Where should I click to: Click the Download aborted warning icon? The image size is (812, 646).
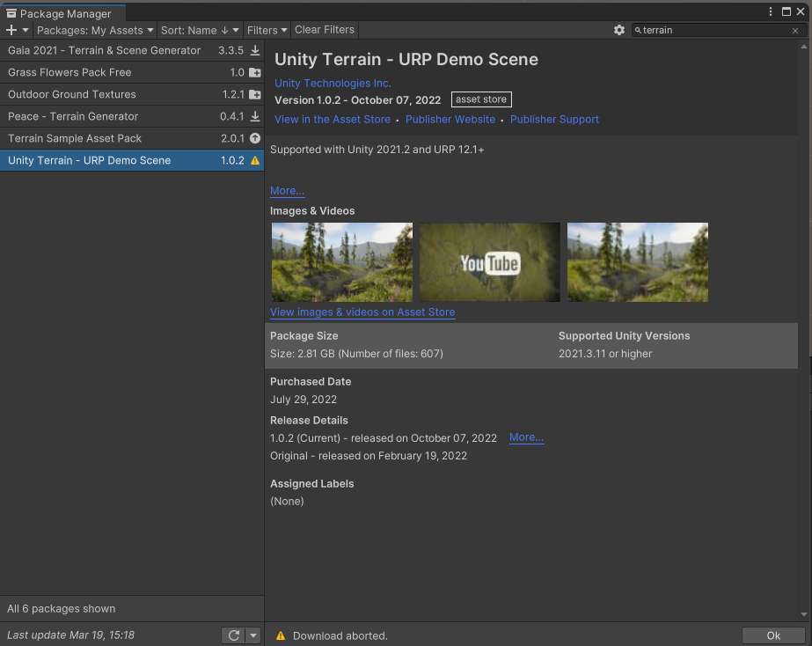click(280, 635)
